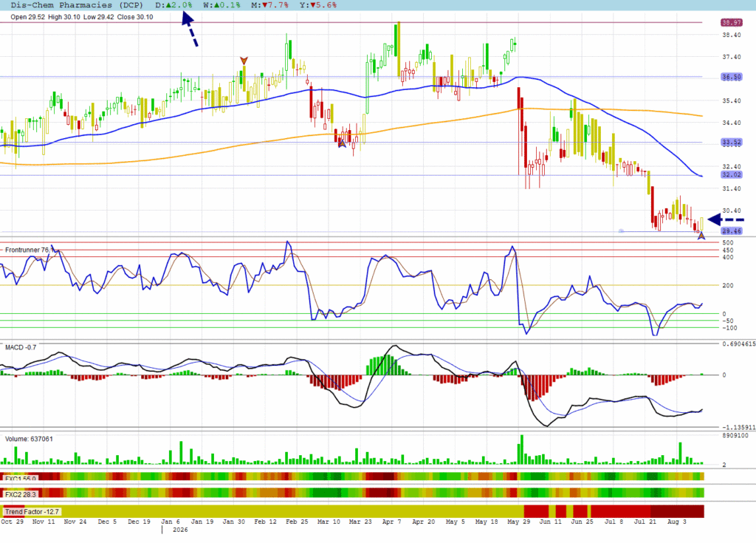This screenshot has height=543, width=756.
Task: Click the -100 level on Frontrunner scale
Action: (729, 328)
